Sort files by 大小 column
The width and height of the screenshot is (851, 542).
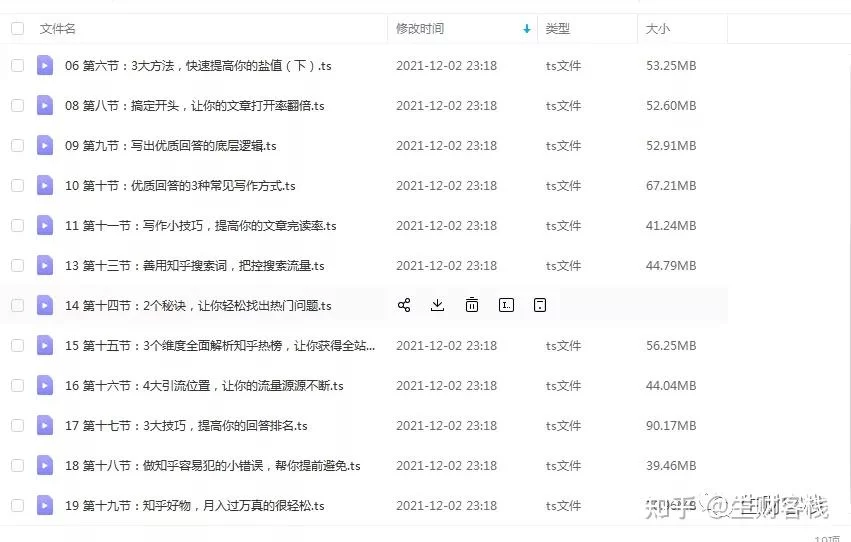click(x=658, y=29)
